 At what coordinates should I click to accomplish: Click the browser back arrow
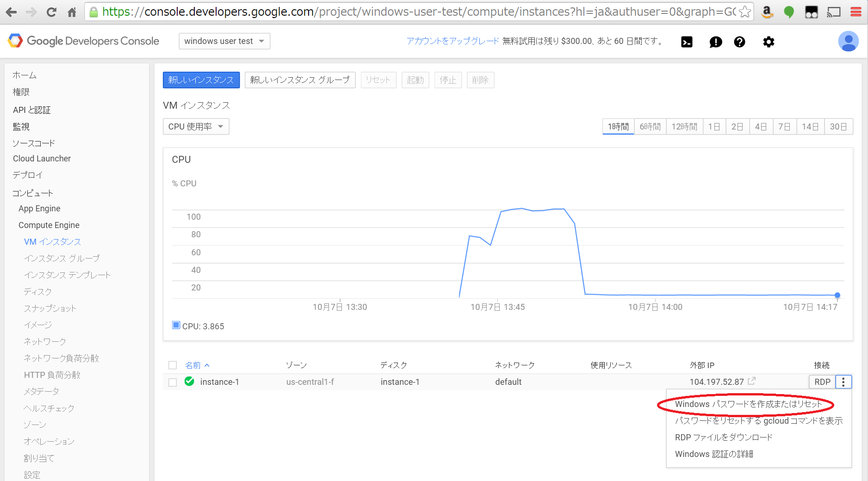pyautogui.click(x=11, y=12)
